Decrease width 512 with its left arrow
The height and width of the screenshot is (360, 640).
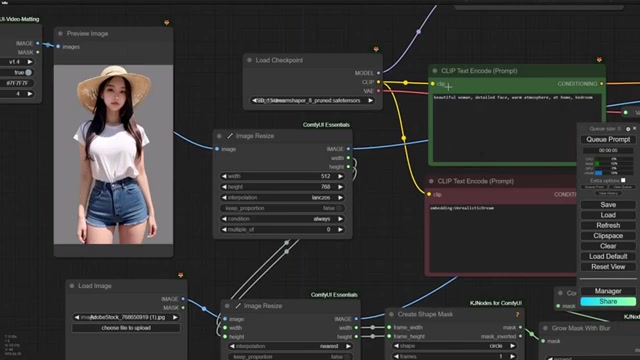pyautogui.click(x=224, y=176)
